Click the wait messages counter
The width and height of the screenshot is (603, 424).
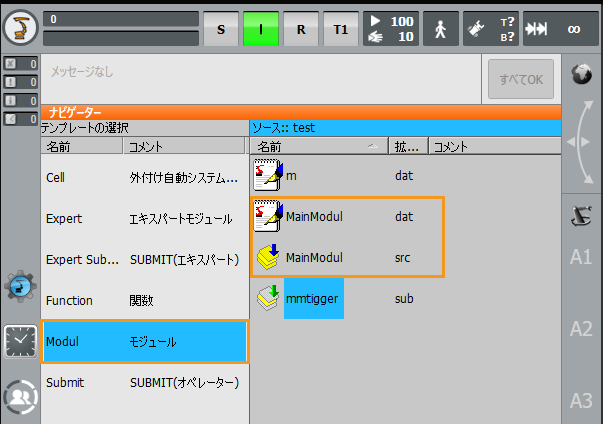(x=20, y=119)
